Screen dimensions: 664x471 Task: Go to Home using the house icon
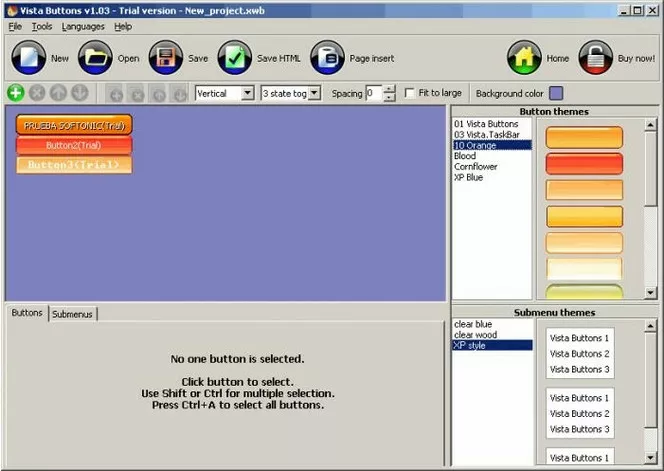tap(524, 58)
